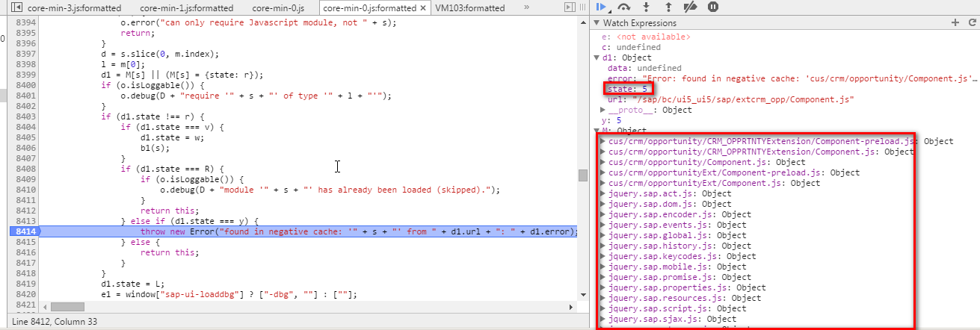This screenshot has height=330, width=980.
Task: Expand CRM_OPPRTNTYExtension/Component-preload.js object
Action: point(604,141)
